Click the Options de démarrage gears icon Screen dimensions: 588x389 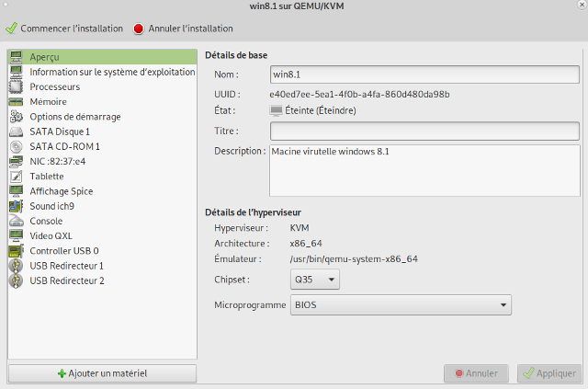(17, 117)
